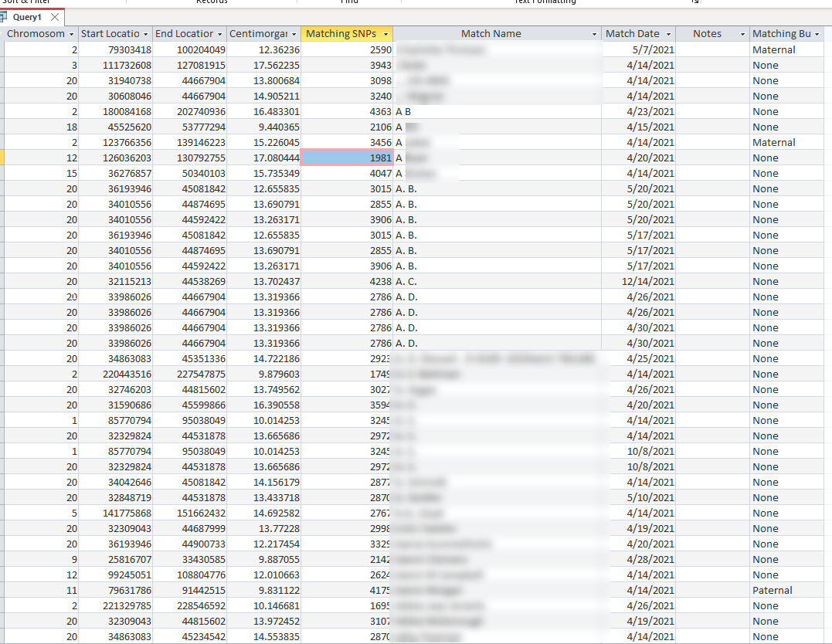The image size is (832, 644).
Task: Open the Matching SNPs filter dropdown
Action: coord(385,33)
